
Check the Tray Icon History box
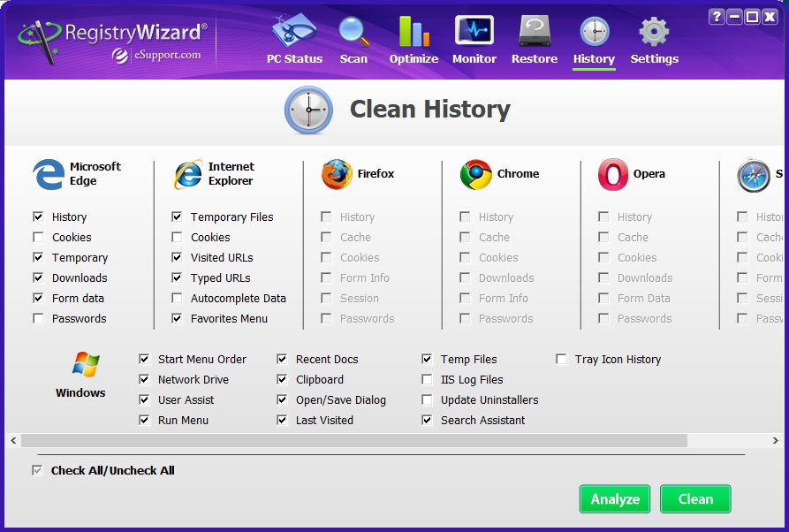click(x=561, y=359)
